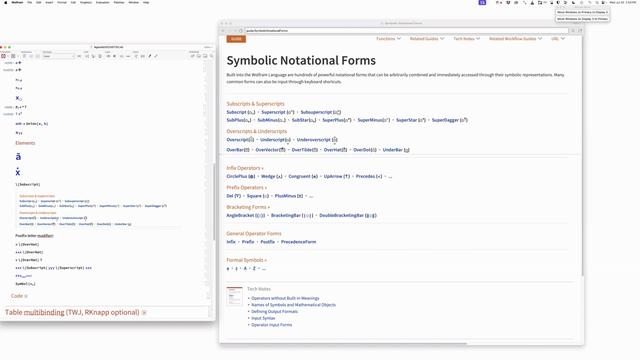Open the PrecedenceForm function link
The image size is (640, 360).
298,242
